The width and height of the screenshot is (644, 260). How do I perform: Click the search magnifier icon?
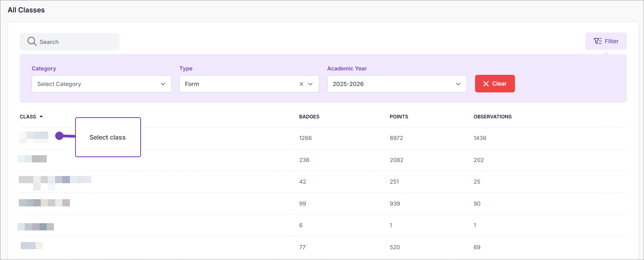[x=32, y=42]
